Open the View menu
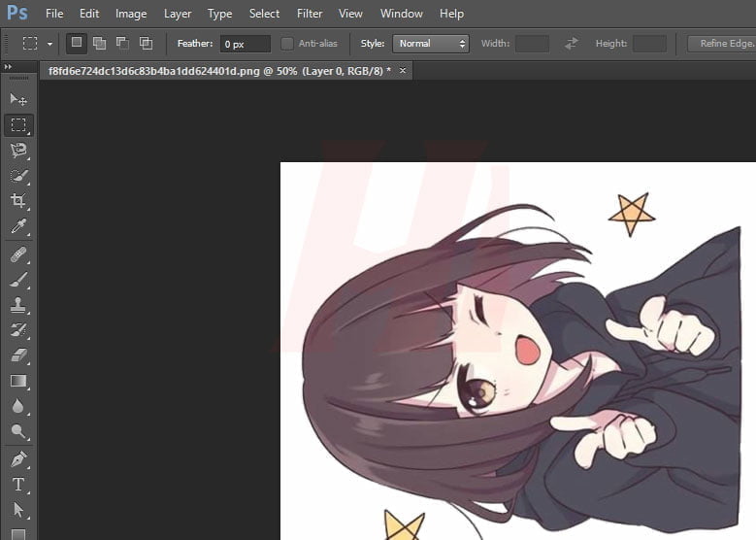Screen dimensions: 756x540 click(350, 14)
